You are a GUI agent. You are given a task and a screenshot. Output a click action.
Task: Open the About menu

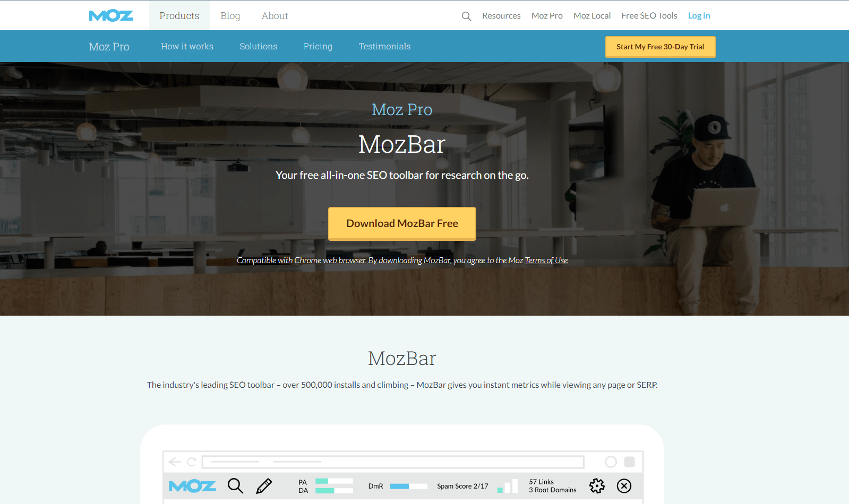click(275, 16)
